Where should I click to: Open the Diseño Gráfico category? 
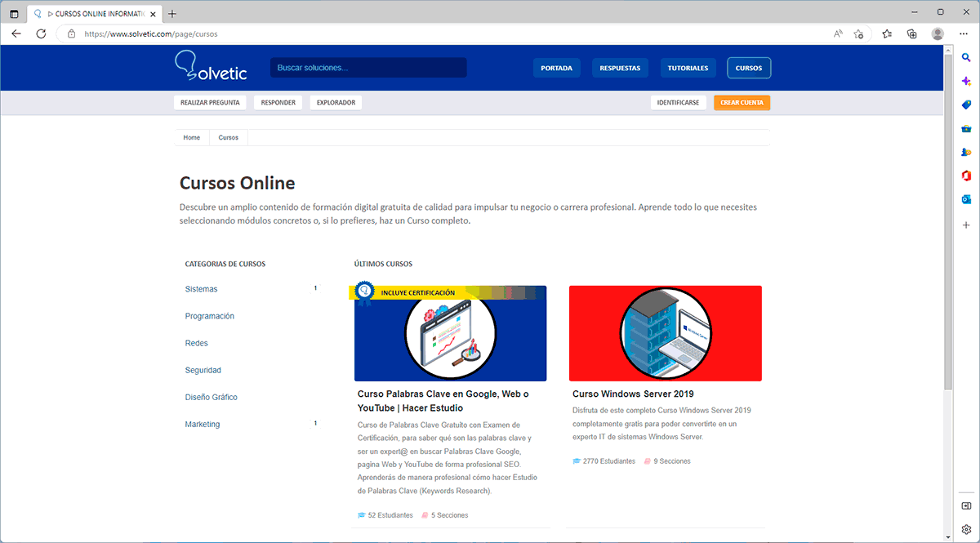(212, 397)
